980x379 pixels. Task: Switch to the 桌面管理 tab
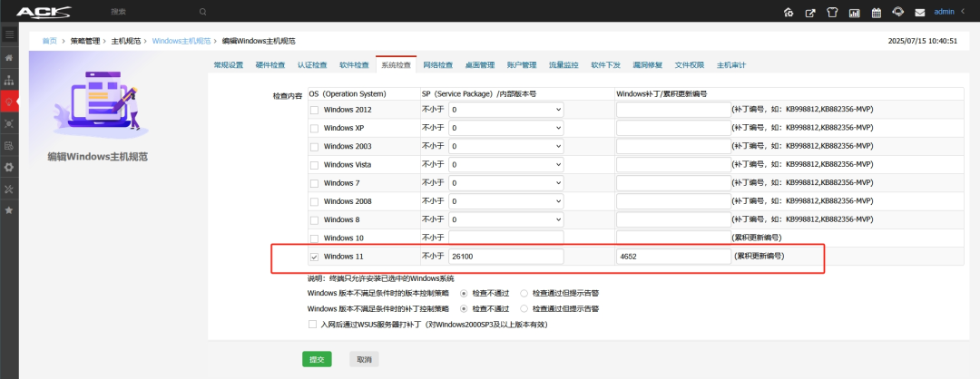pyautogui.click(x=480, y=65)
